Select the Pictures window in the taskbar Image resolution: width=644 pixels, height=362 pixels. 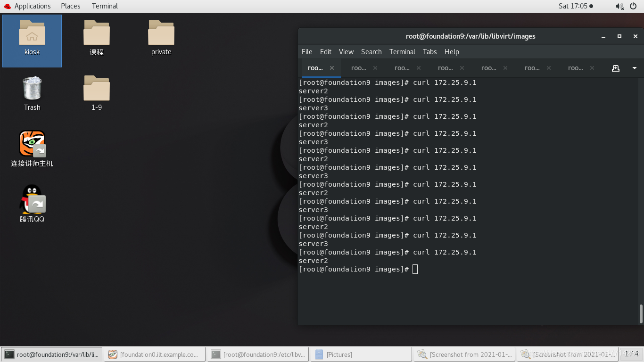pyautogui.click(x=361, y=354)
